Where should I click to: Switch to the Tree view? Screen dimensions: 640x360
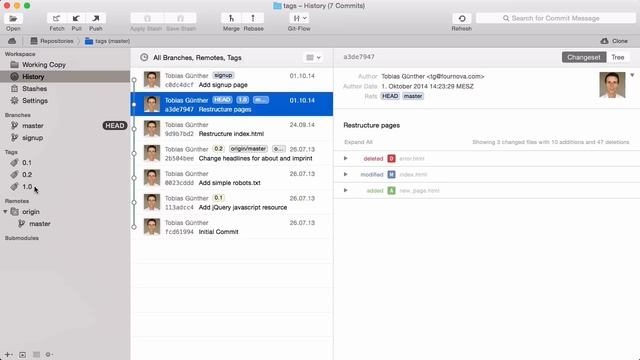(x=618, y=57)
